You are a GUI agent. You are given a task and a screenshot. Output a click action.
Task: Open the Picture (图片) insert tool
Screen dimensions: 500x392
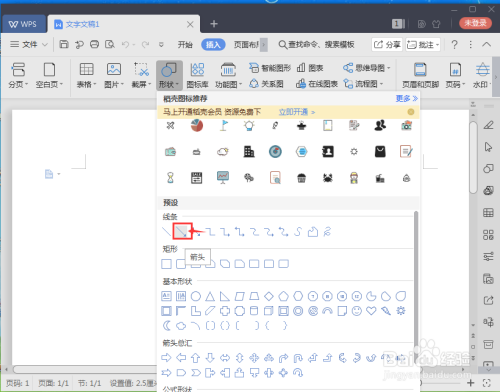click(x=114, y=75)
